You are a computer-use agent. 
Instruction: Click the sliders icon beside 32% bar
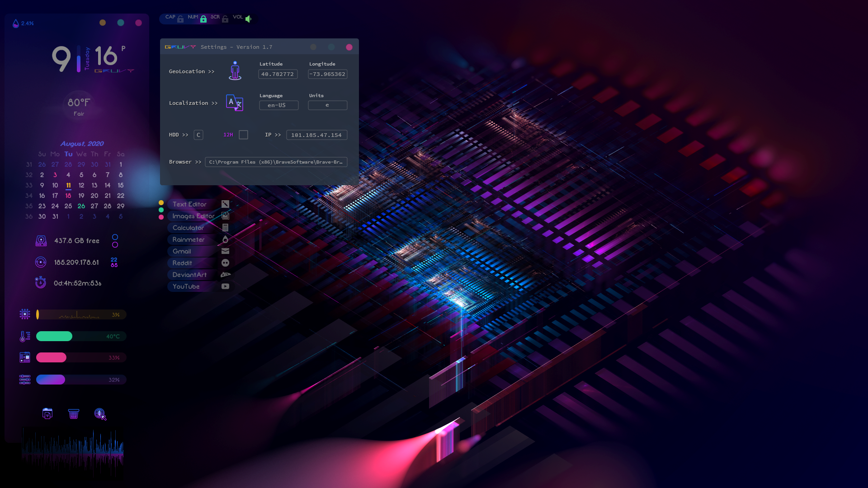(25, 380)
